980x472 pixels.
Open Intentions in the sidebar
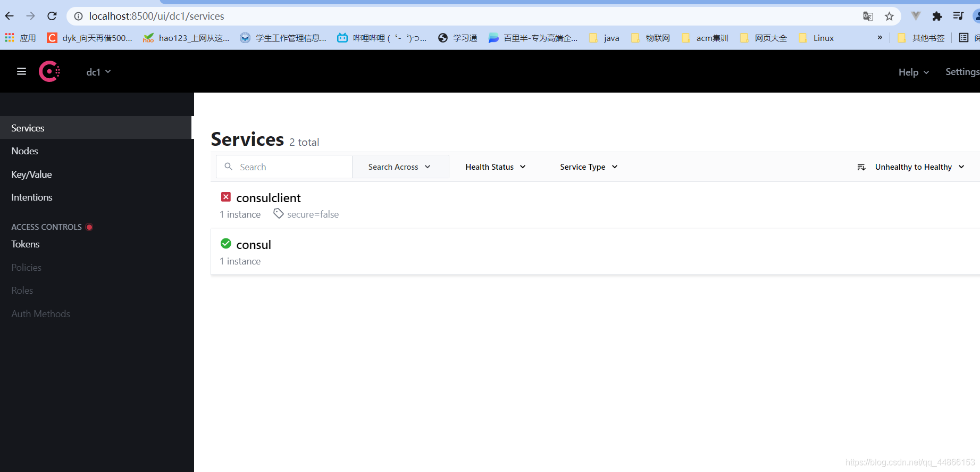click(x=97, y=197)
